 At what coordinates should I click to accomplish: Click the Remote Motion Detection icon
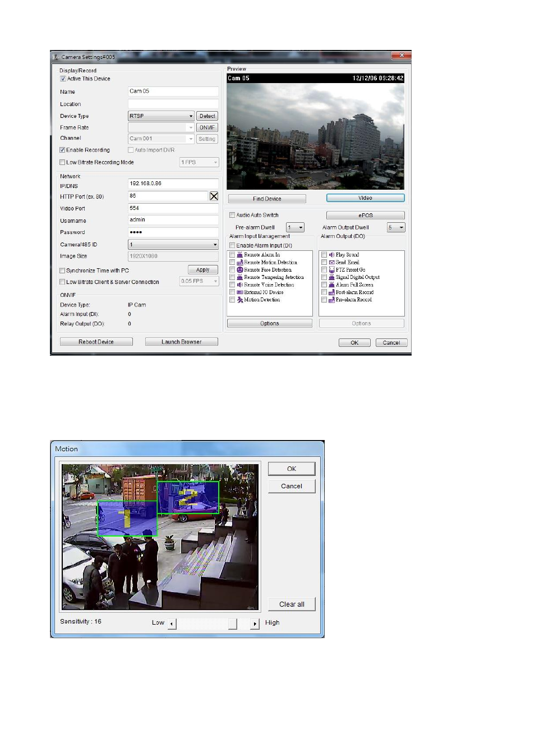[239, 262]
